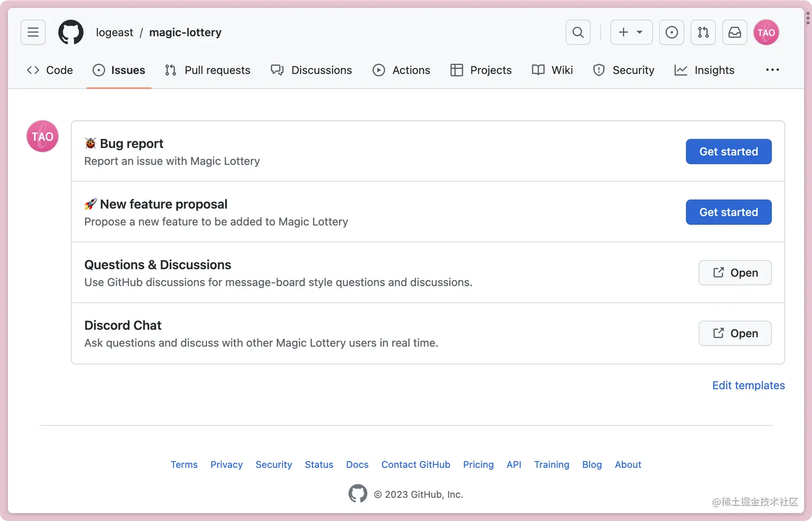This screenshot has height=521, width=812.
Task: Expand the plus create-new dropdown
Action: 631,32
